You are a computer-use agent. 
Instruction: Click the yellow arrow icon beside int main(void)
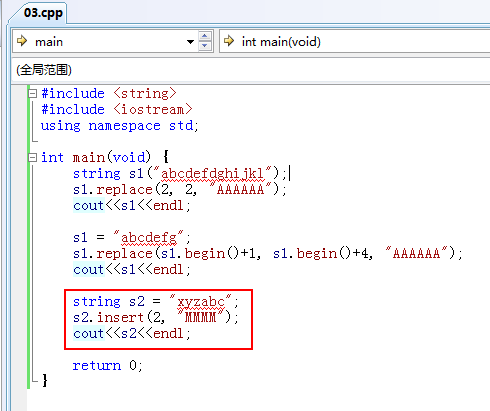point(229,41)
